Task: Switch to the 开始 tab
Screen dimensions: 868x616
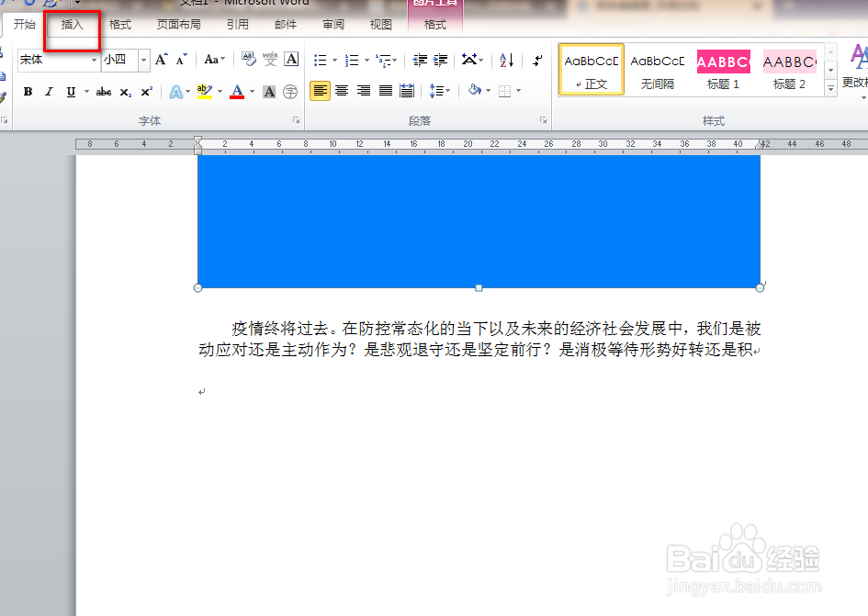Action: point(25,25)
